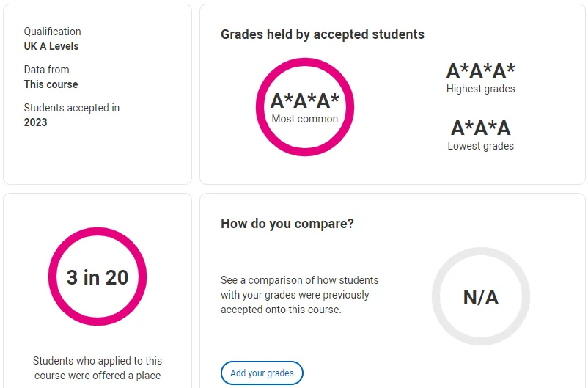Select the A*A*A Lowest grades value

(x=481, y=128)
